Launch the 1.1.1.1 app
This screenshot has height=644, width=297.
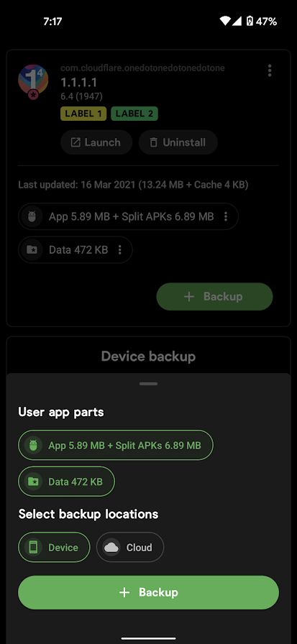[96, 142]
